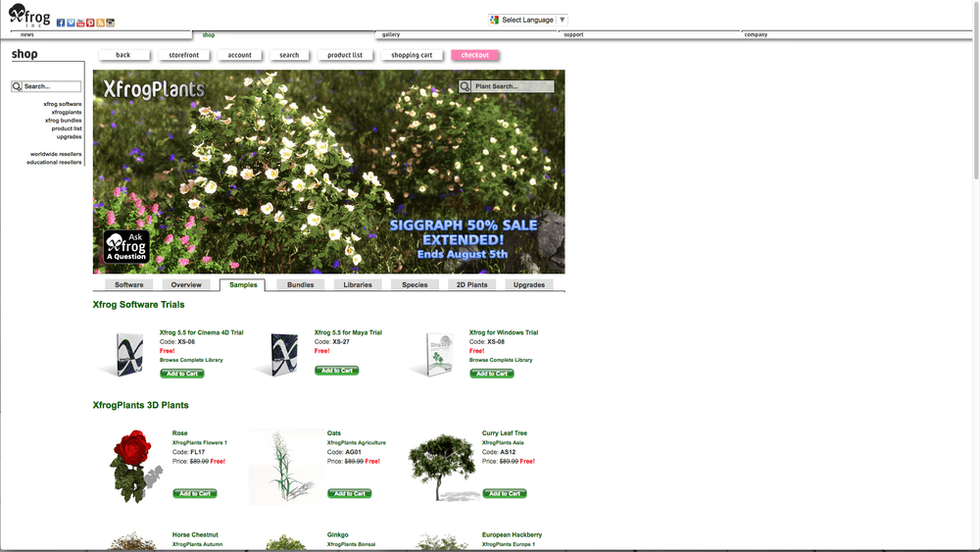Viewport: 980px width, 552px height.
Task: Open the Select Language dropdown arrow
Action: [x=562, y=20]
